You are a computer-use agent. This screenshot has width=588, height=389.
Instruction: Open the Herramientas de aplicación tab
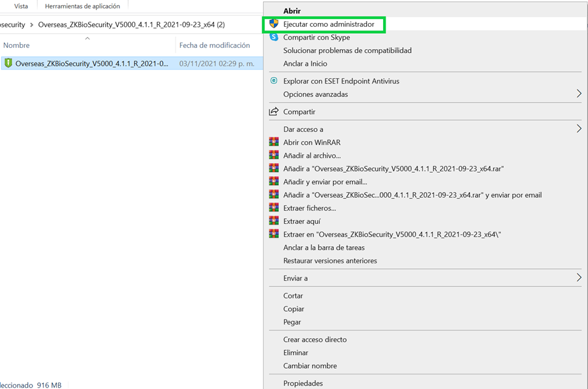pos(82,6)
